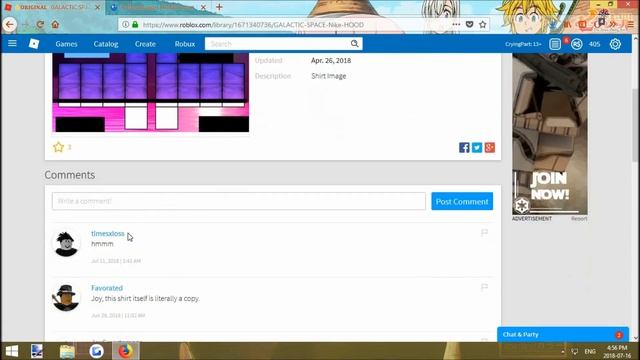Viewport: 640px width, 360px height.
Task: Click the timesxloss avatar thumbnail
Action: (66, 244)
